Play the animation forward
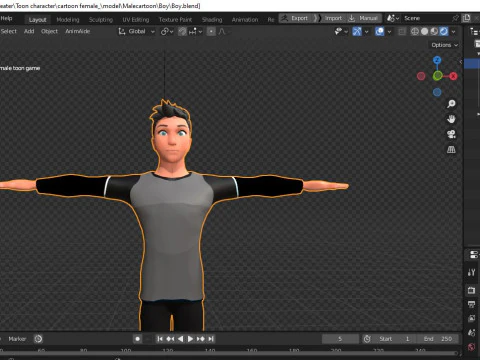Viewport: 480px width, 360px height. tap(190, 339)
